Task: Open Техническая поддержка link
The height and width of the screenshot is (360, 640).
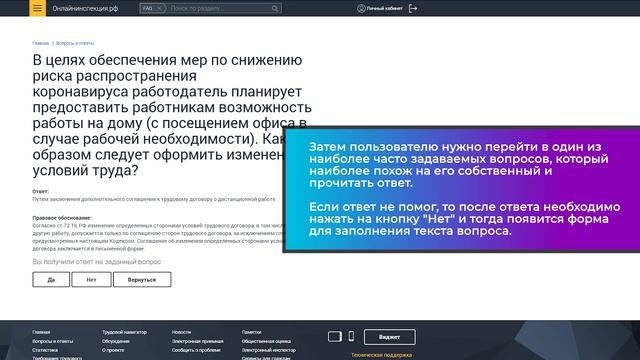Action: click(382, 356)
